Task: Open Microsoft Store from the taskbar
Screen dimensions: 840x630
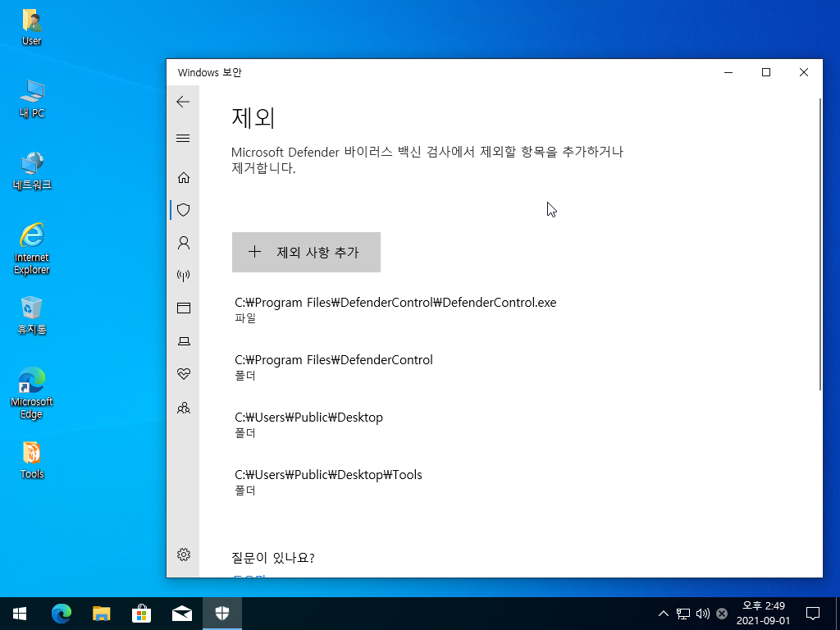Action: tap(141, 614)
